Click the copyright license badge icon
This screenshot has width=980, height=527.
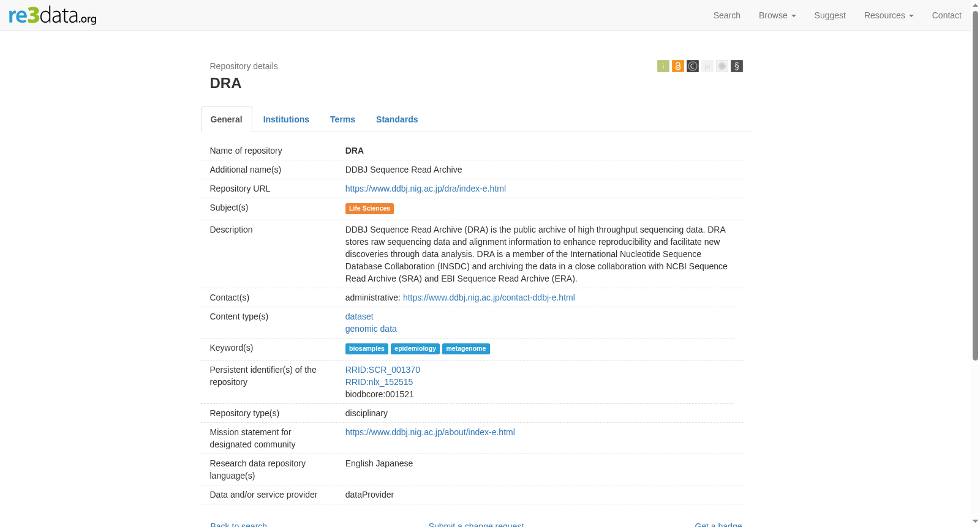(x=692, y=66)
